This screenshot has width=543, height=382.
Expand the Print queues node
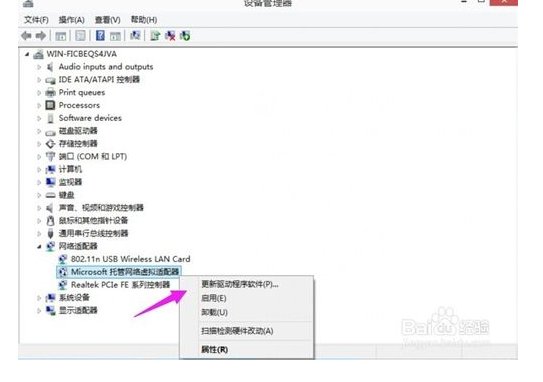39,92
